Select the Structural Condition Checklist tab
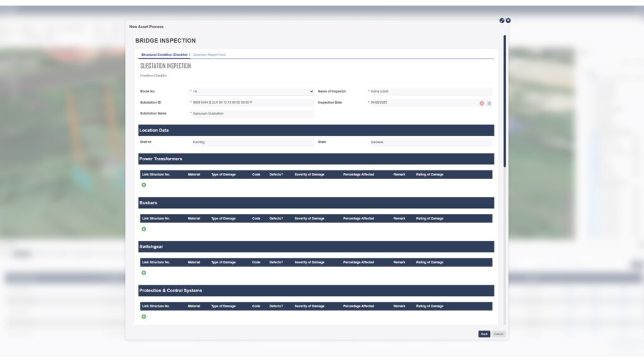644x362 pixels. pos(164,55)
